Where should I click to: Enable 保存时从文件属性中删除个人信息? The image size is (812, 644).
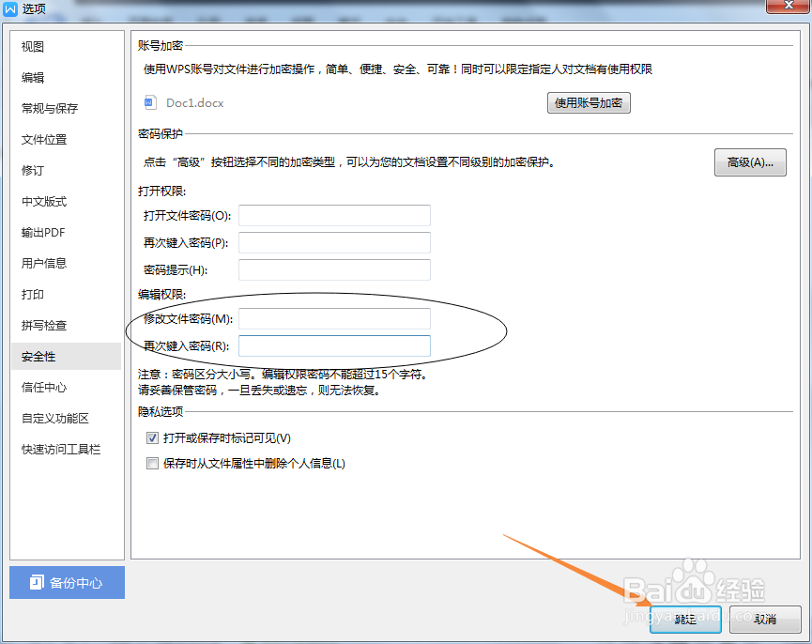[152, 462]
